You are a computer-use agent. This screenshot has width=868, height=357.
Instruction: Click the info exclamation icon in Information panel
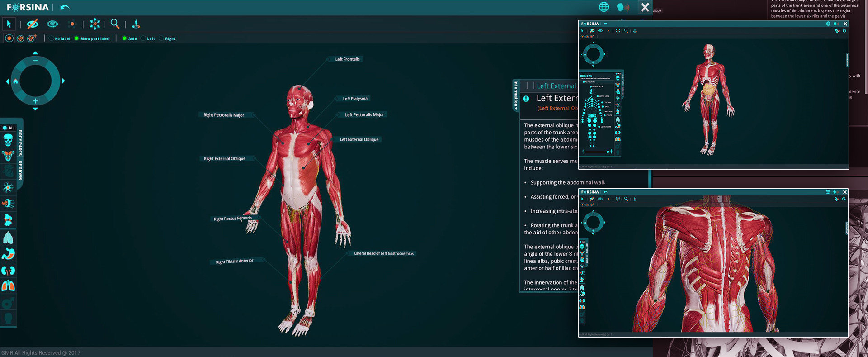[526, 99]
